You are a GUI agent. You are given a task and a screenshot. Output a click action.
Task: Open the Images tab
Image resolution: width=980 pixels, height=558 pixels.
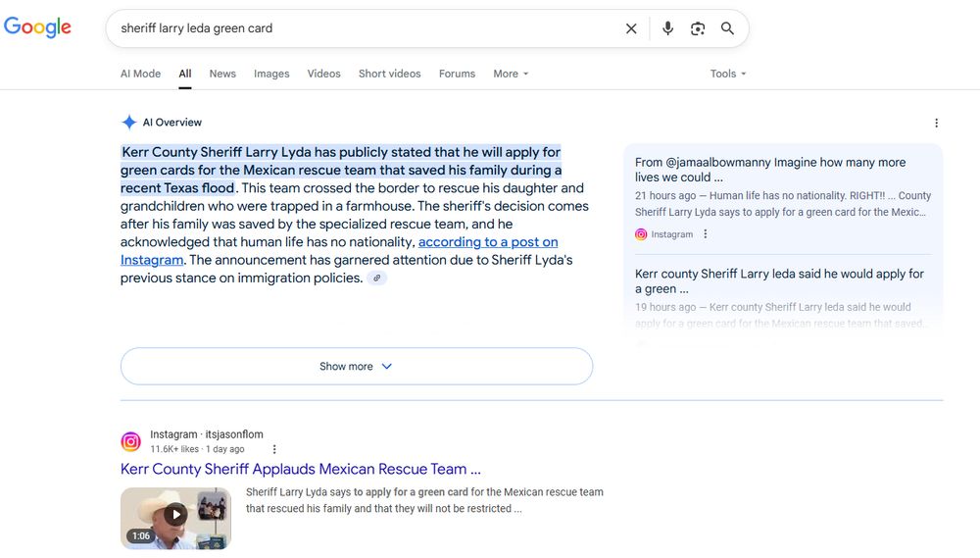point(271,74)
